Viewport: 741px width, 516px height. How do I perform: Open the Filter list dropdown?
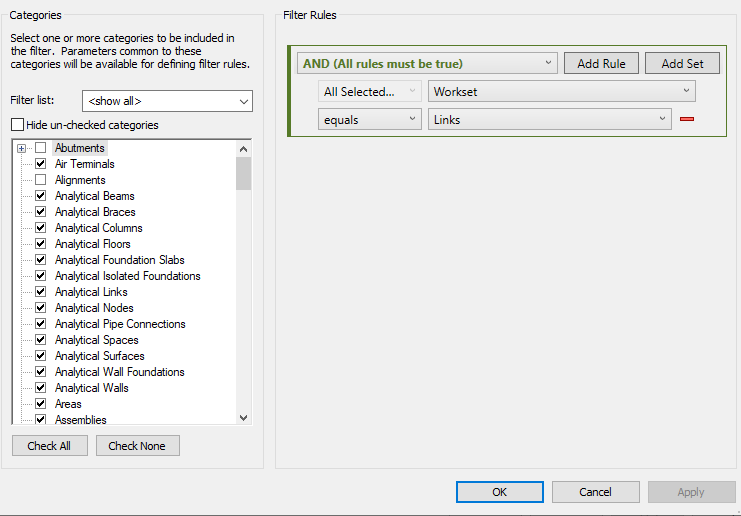(244, 101)
